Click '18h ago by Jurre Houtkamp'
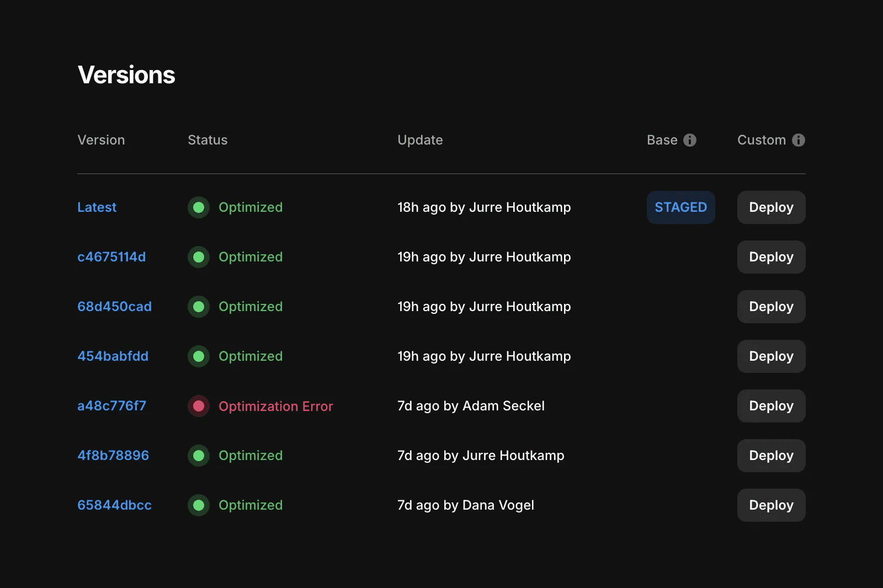Image resolution: width=883 pixels, height=588 pixels. point(484,207)
